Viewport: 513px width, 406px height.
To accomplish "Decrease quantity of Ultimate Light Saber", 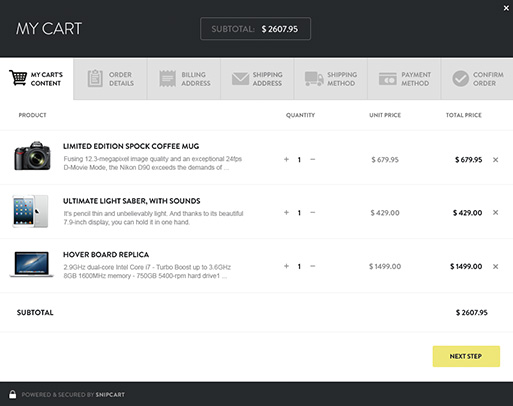I will click(312, 212).
